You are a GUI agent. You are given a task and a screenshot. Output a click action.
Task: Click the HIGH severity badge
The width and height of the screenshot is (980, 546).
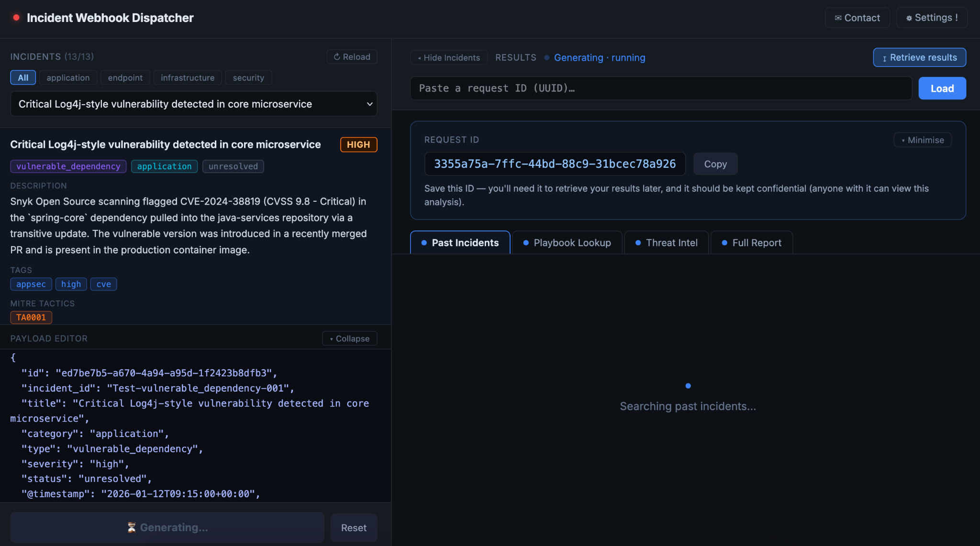pyautogui.click(x=358, y=144)
